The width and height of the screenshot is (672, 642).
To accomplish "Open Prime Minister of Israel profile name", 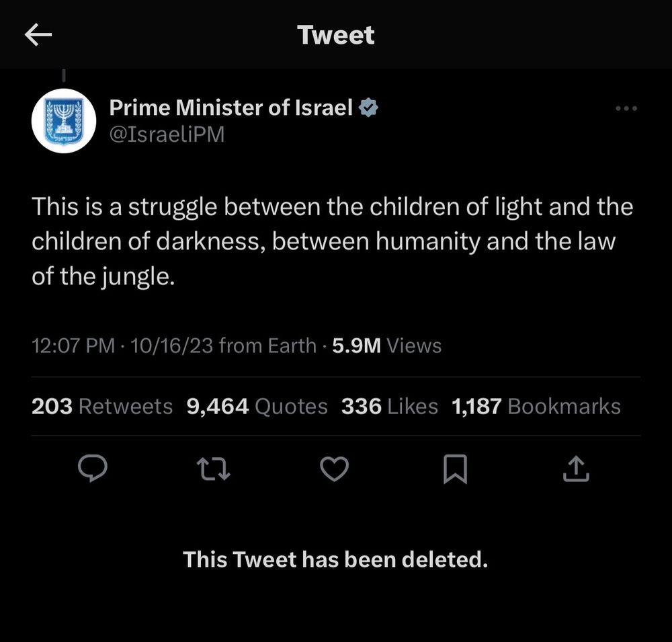I will click(x=230, y=107).
